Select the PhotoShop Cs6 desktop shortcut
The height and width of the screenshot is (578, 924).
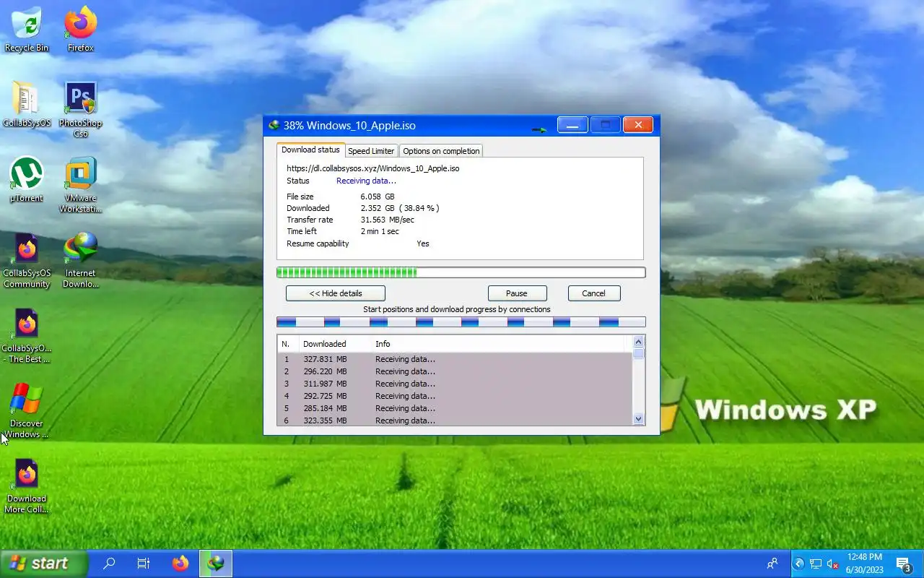81,110
